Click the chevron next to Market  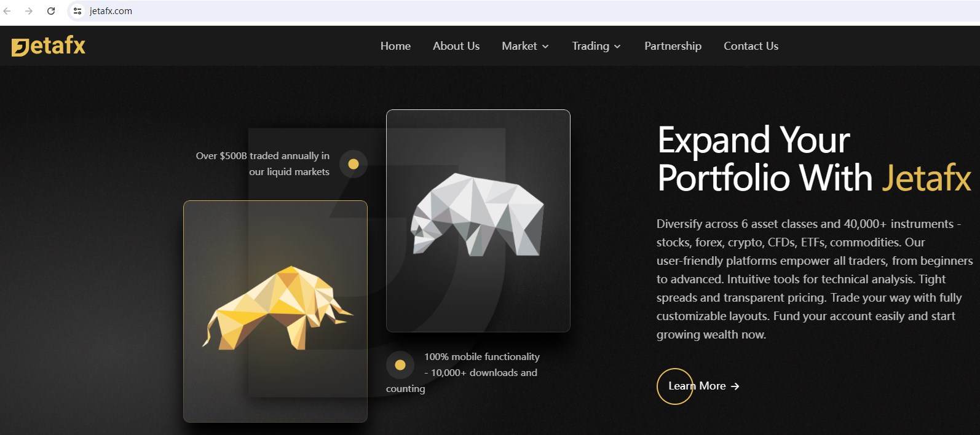[x=545, y=47]
